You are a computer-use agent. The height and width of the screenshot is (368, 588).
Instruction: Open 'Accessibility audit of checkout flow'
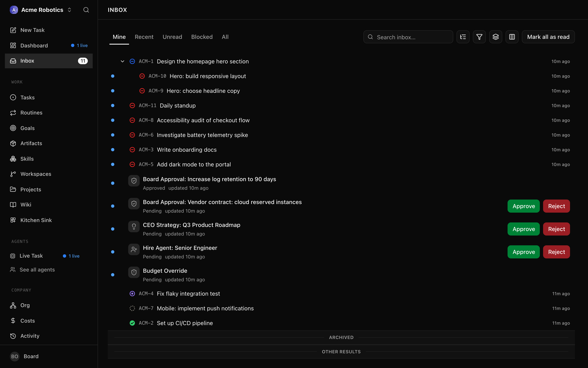pyautogui.click(x=203, y=120)
